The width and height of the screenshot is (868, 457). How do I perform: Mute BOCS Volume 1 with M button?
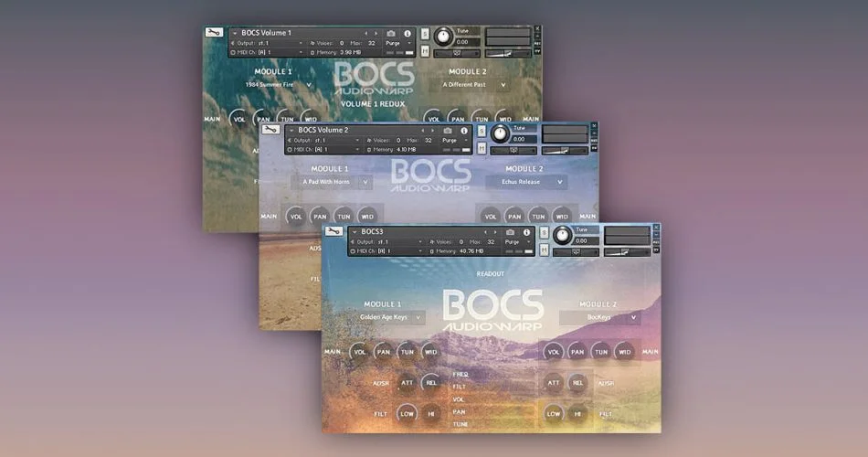(x=425, y=51)
